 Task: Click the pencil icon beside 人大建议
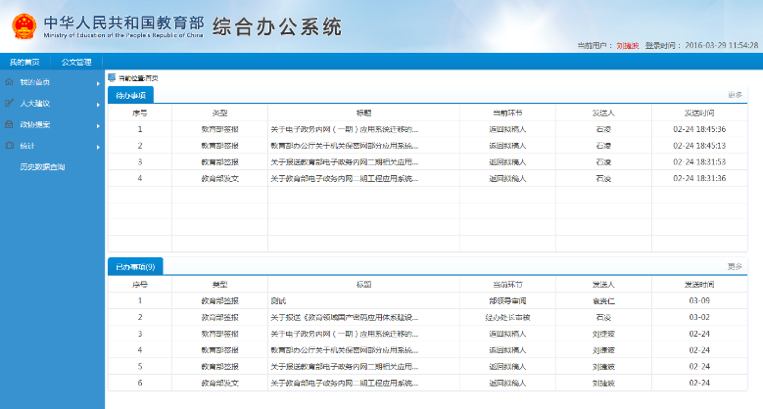[9, 103]
